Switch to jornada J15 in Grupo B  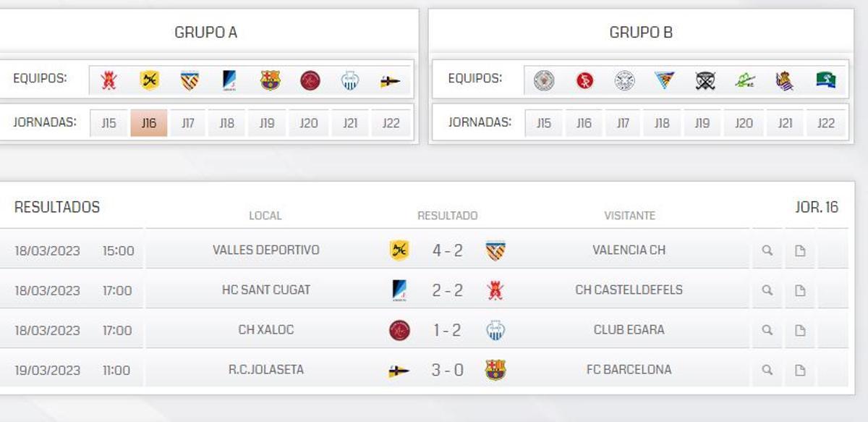coord(543,122)
